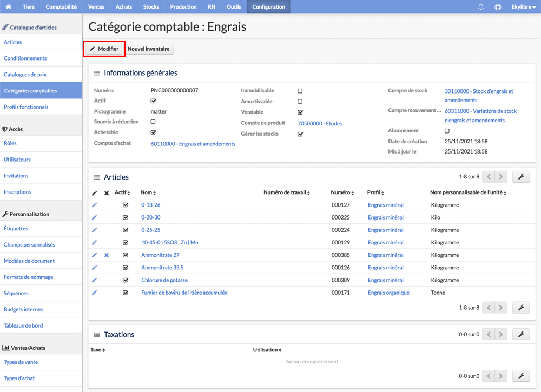Open Articles list wrench settings
541x392 pixels.
pyautogui.click(x=521, y=177)
